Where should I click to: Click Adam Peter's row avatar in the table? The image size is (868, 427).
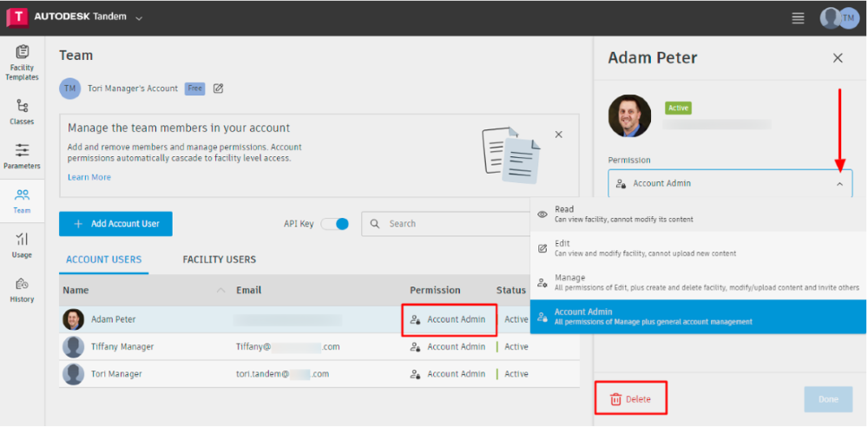point(74,319)
